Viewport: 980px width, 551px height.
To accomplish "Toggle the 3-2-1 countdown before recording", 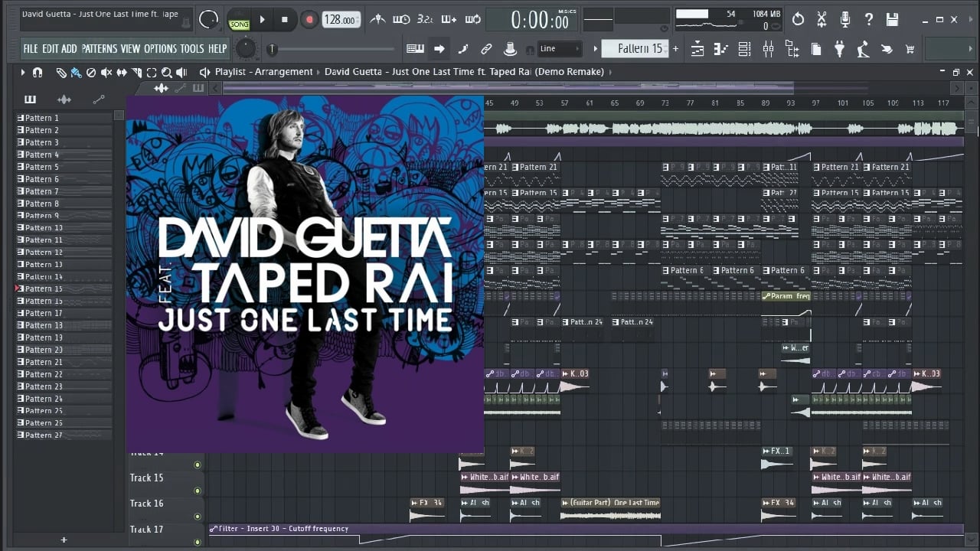I will pyautogui.click(x=425, y=19).
